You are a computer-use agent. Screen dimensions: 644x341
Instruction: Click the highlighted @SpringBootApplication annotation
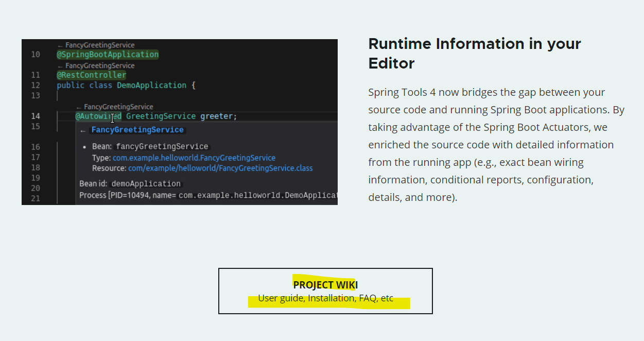point(108,54)
